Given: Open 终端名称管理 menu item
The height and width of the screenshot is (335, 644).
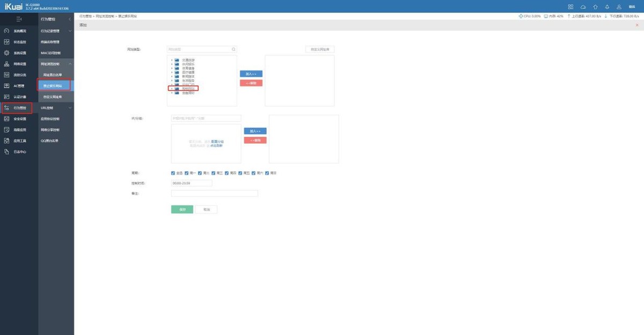Looking at the screenshot, I should tap(50, 42).
